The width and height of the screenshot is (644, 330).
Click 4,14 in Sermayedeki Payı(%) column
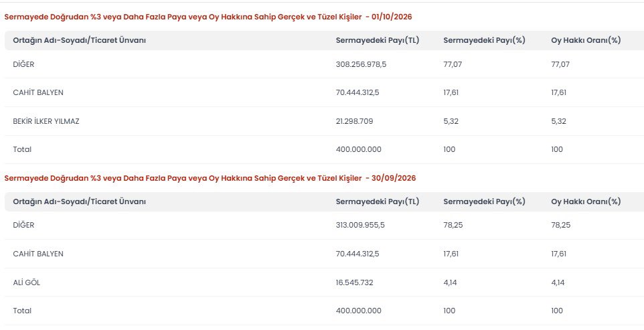pyautogui.click(x=451, y=282)
